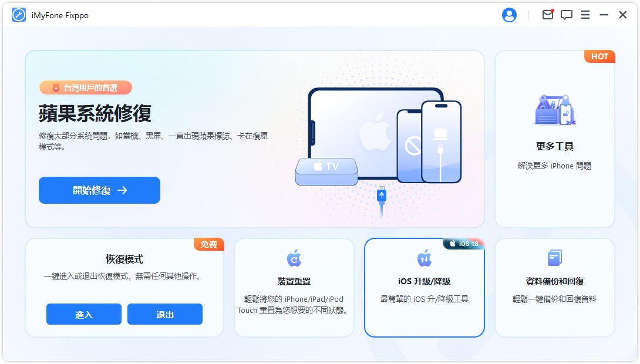Image resolution: width=640 pixels, height=364 pixels.
Task: Open the user account profile icon
Action: tap(509, 15)
